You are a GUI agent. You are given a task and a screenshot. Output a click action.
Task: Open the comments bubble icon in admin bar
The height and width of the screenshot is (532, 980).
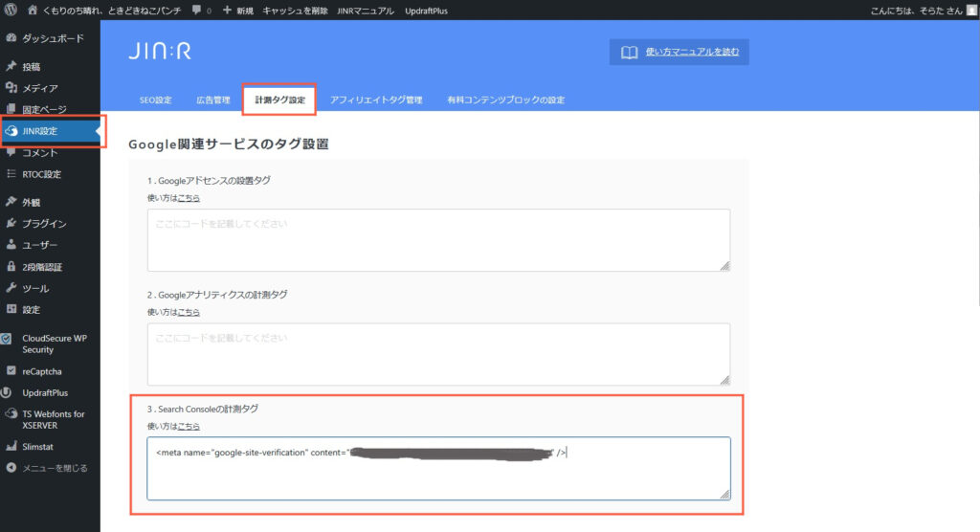click(197, 10)
